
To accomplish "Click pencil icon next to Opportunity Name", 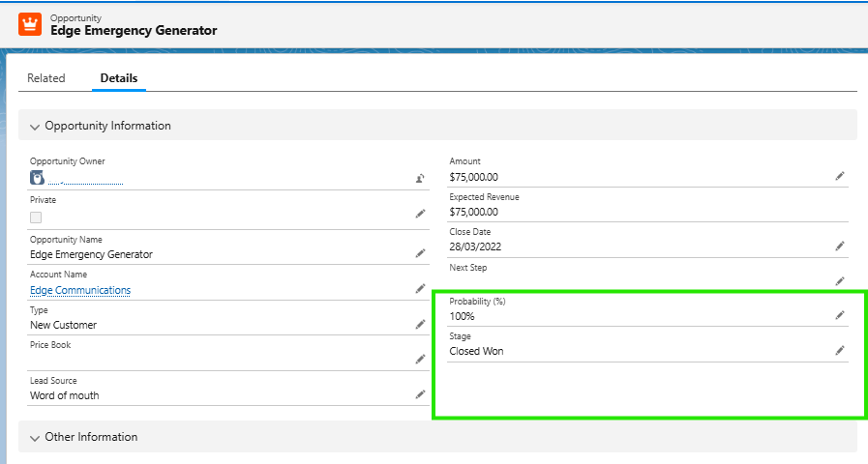I will pos(420,253).
